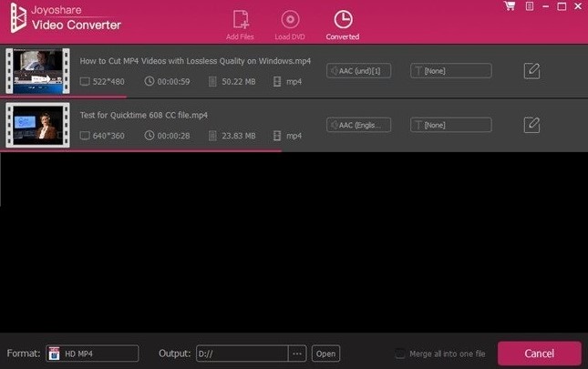Click mp4 format text in the How to Cut MP4 row
The width and height of the screenshot is (588, 369).
tap(294, 82)
